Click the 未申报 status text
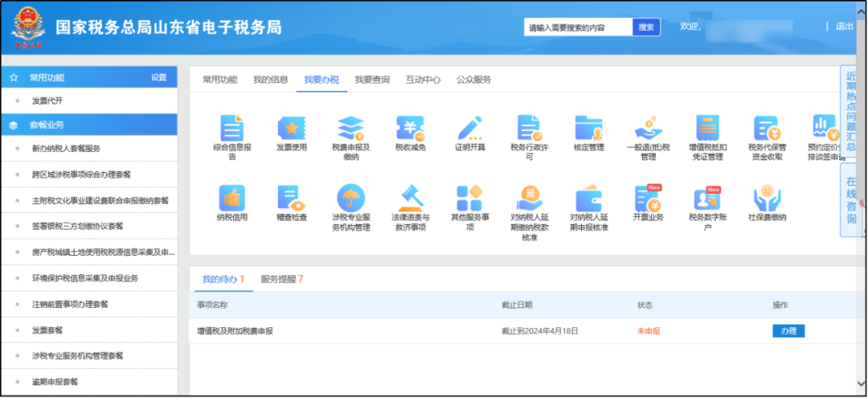 (x=649, y=331)
